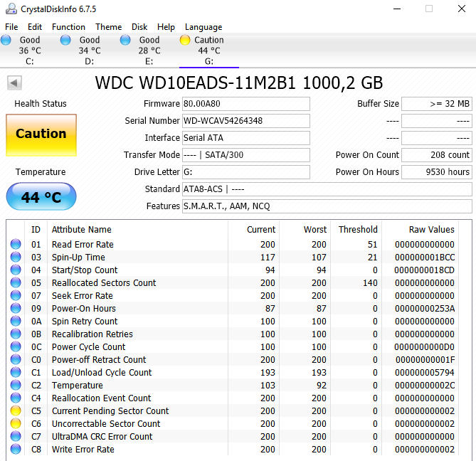Click the yellow Caution health status button
The image size is (476, 461).
tap(41, 135)
